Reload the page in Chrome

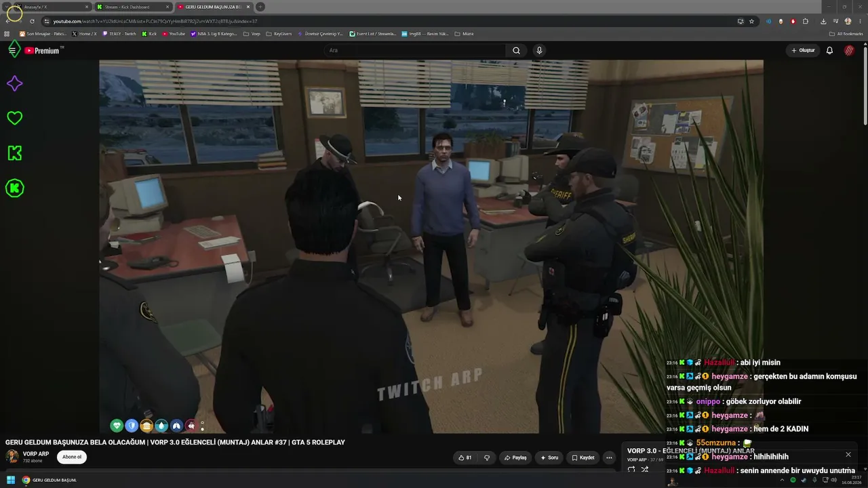click(32, 21)
